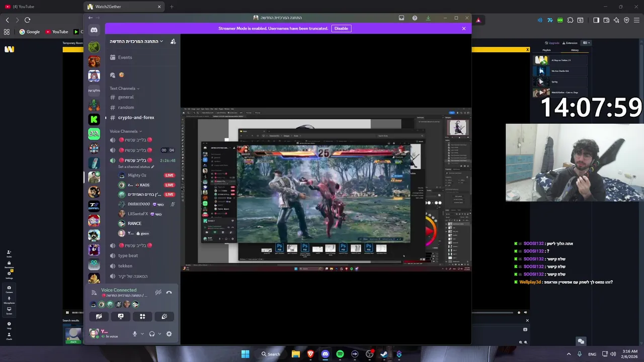Click Extension in Watch2Gether

(x=570, y=43)
